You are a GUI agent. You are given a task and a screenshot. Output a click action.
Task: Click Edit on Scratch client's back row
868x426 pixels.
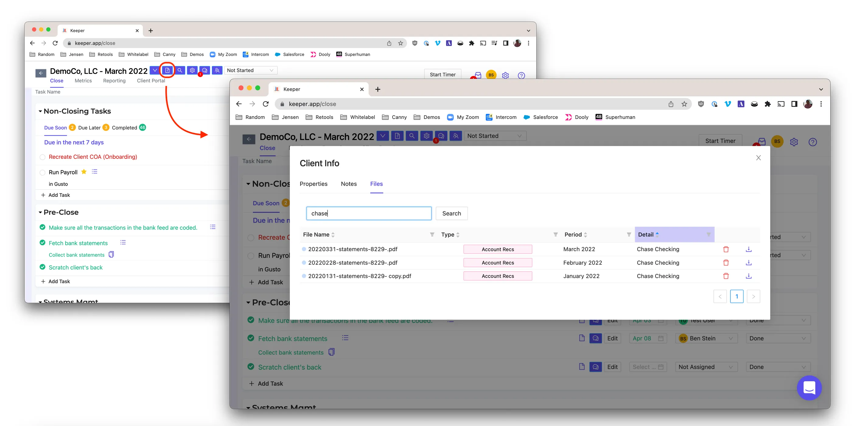pos(612,367)
